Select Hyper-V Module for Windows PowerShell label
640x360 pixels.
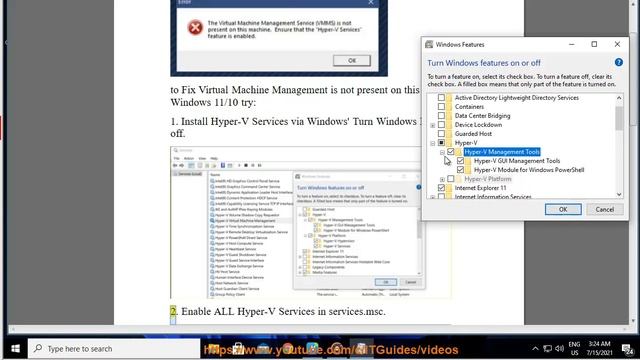click(x=529, y=170)
